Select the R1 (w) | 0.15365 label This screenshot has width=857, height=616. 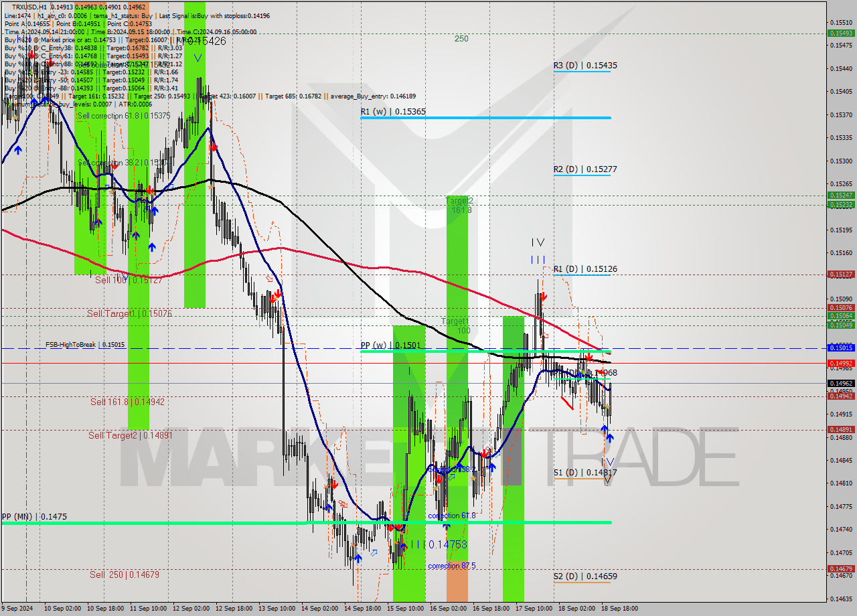[x=393, y=112]
